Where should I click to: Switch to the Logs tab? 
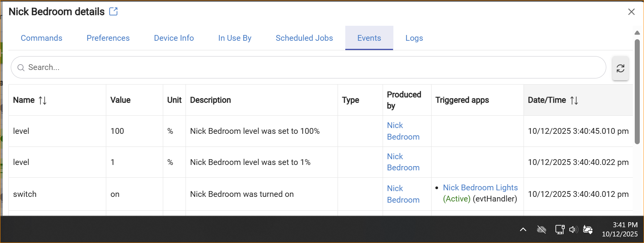click(x=414, y=38)
